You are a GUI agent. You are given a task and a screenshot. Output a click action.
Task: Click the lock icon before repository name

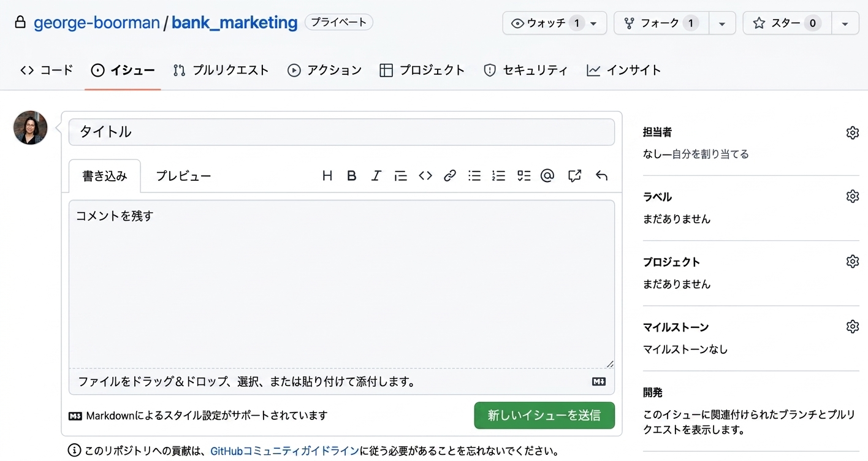[20, 23]
